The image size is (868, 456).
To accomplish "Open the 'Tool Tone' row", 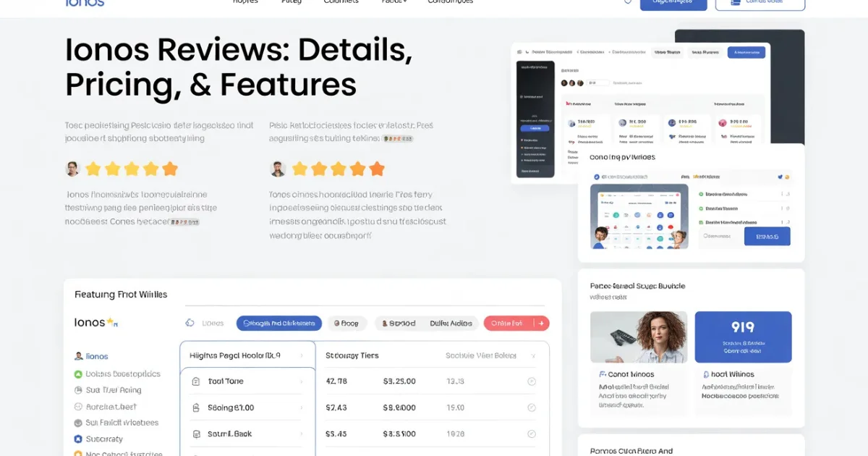I will [246, 381].
